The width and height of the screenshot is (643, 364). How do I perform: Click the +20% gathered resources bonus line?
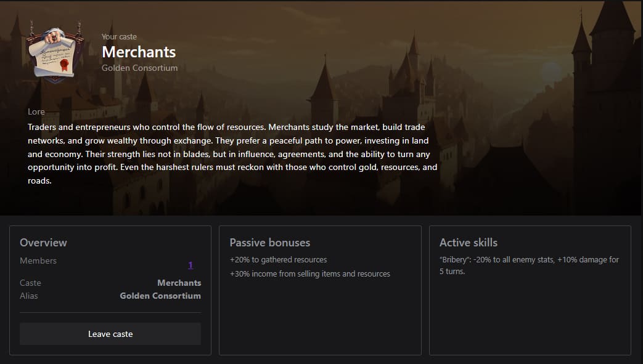coord(277,259)
